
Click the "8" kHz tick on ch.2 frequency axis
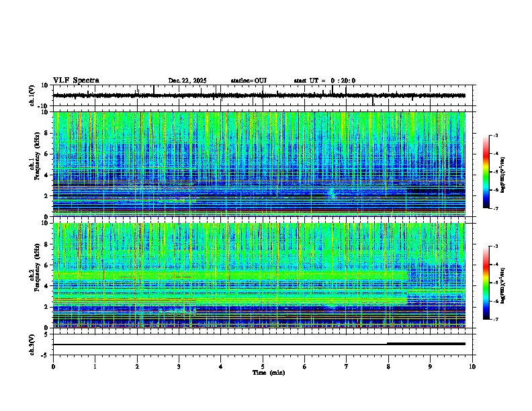point(46,244)
